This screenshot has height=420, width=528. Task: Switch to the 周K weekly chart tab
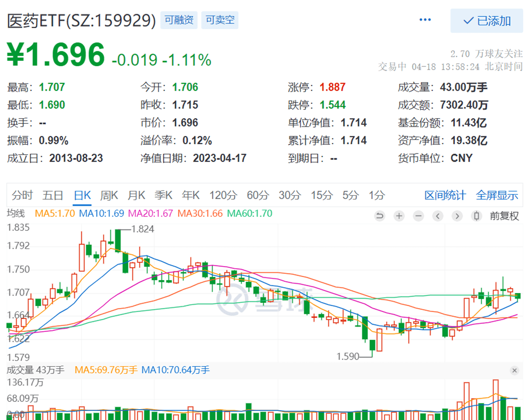point(109,195)
